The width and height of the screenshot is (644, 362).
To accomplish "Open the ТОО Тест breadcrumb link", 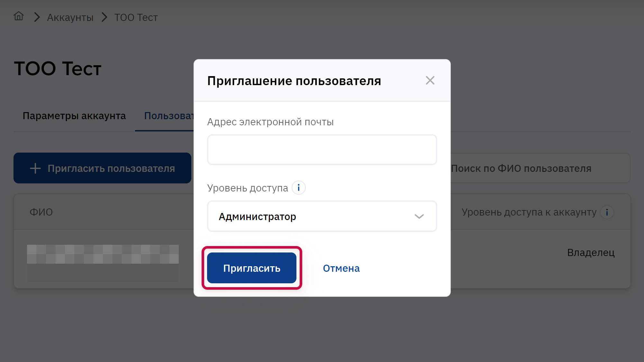I will coord(136,17).
